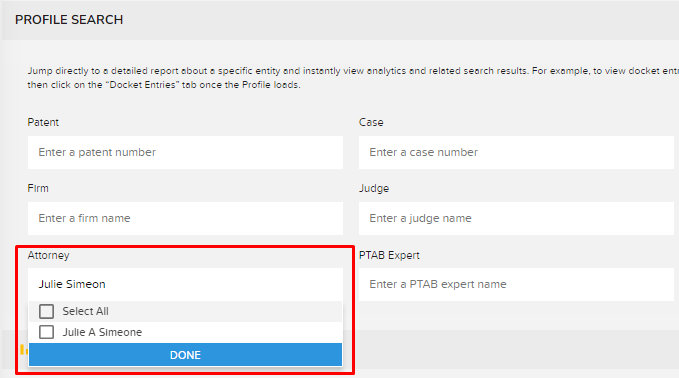The width and height of the screenshot is (679, 378).
Task: Activate the PTAB expert name field
Action: pos(516,284)
